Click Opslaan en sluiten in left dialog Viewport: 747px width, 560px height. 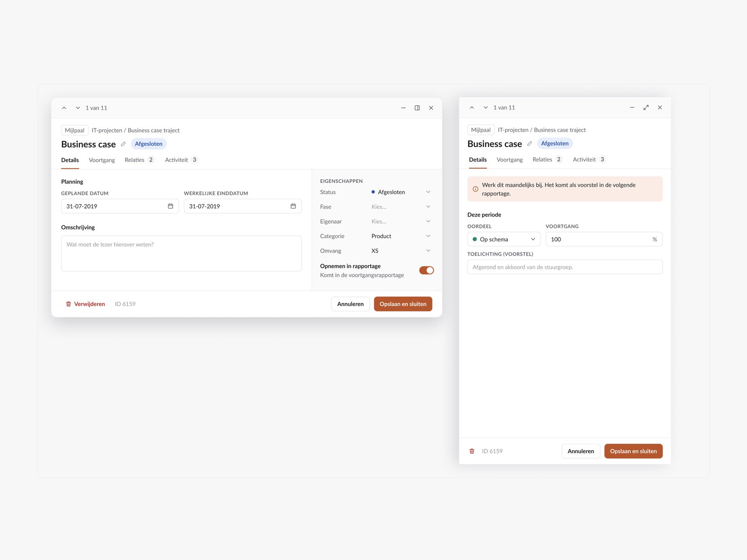coord(403,304)
